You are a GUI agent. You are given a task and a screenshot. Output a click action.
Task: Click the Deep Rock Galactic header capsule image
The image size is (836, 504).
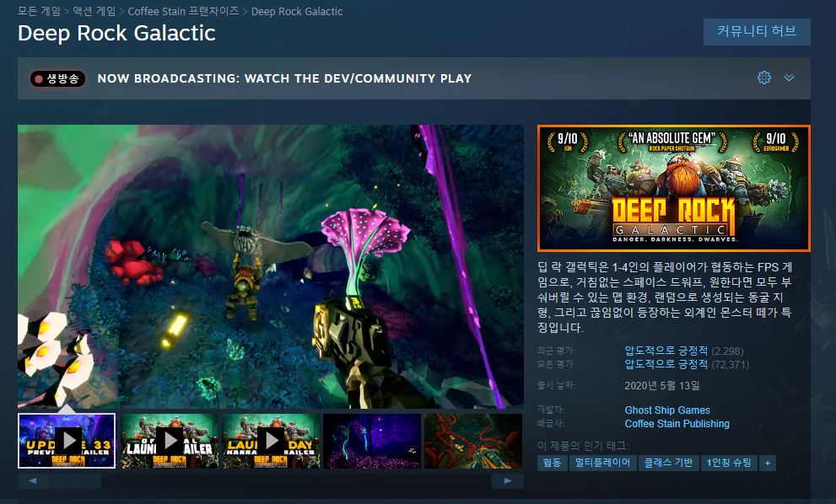[x=673, y=188]
